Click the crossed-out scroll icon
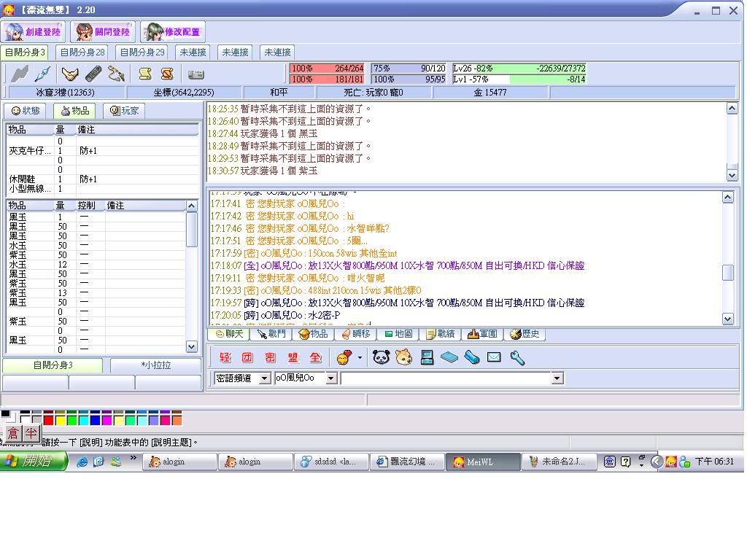This screenshot has height=560, width=747. (167, 74)
